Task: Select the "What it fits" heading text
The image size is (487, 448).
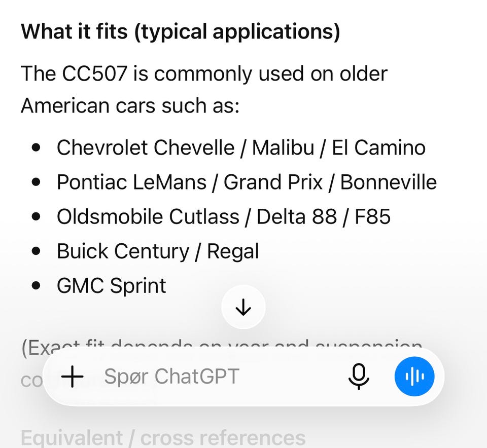Action: (x=181, y=31)
